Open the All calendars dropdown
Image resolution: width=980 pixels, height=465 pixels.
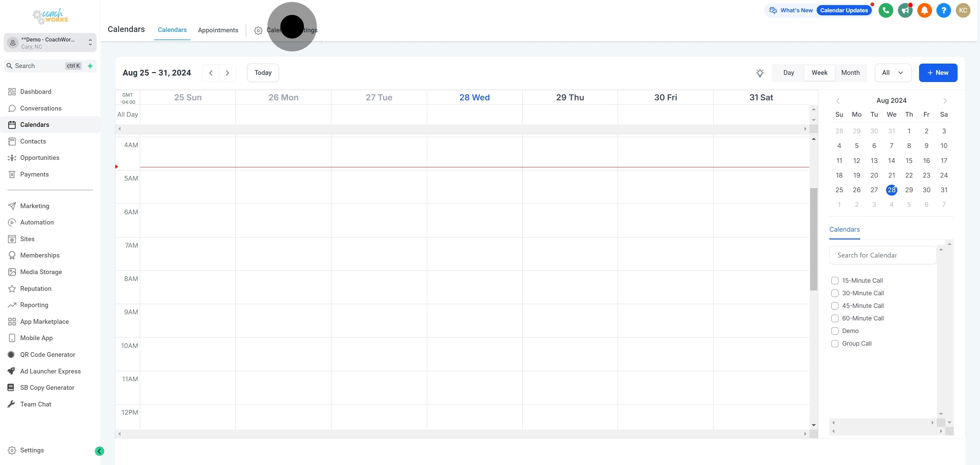(893, 72)
